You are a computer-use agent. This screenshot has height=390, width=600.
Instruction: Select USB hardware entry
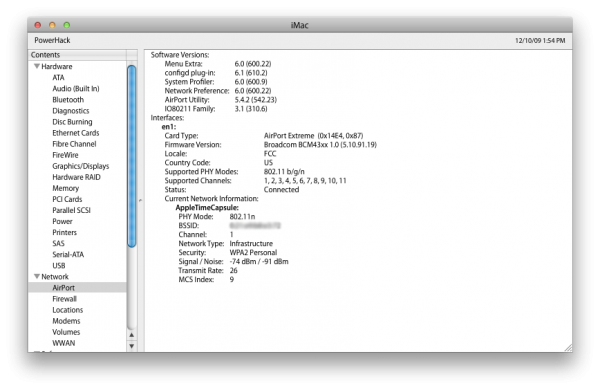tap(59, 266)
